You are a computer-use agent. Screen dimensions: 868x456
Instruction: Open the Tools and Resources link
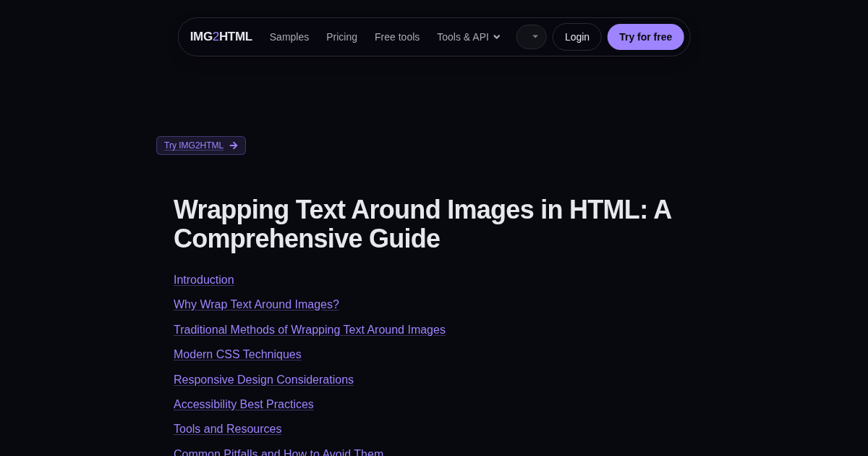pyautogui.click(x=228, y=429)
